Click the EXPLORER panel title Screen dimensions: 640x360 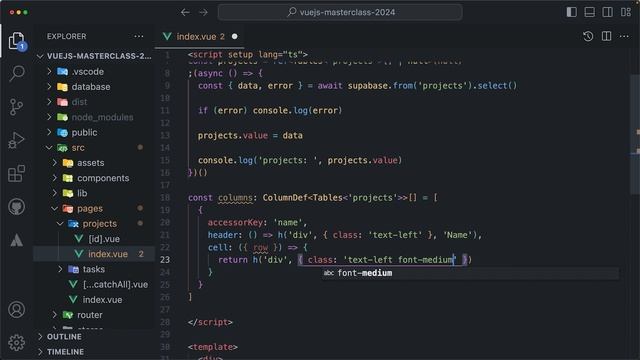(67, 36)
